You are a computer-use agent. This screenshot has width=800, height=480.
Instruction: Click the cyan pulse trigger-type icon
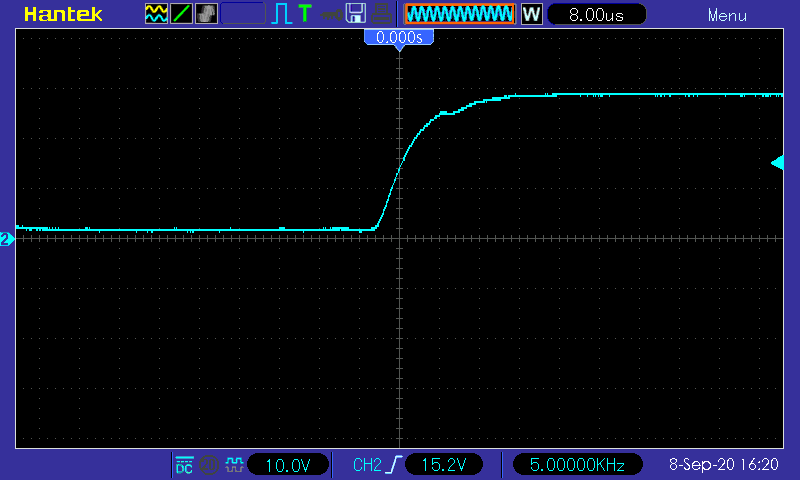pyautogui.click(x=281, y=14)
